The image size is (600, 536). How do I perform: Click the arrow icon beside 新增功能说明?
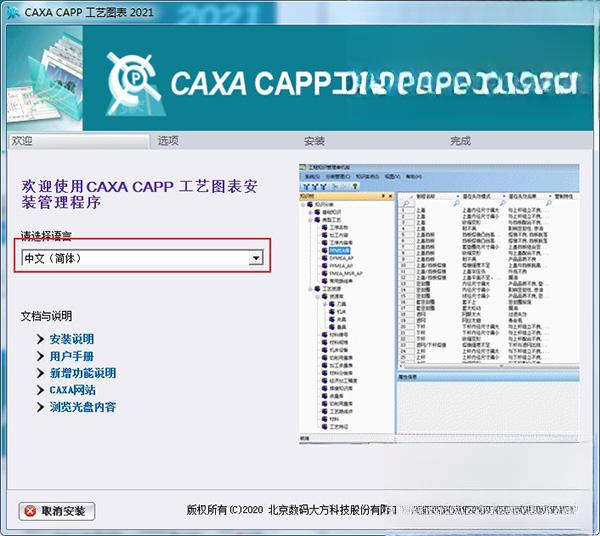tap(41, 373)
